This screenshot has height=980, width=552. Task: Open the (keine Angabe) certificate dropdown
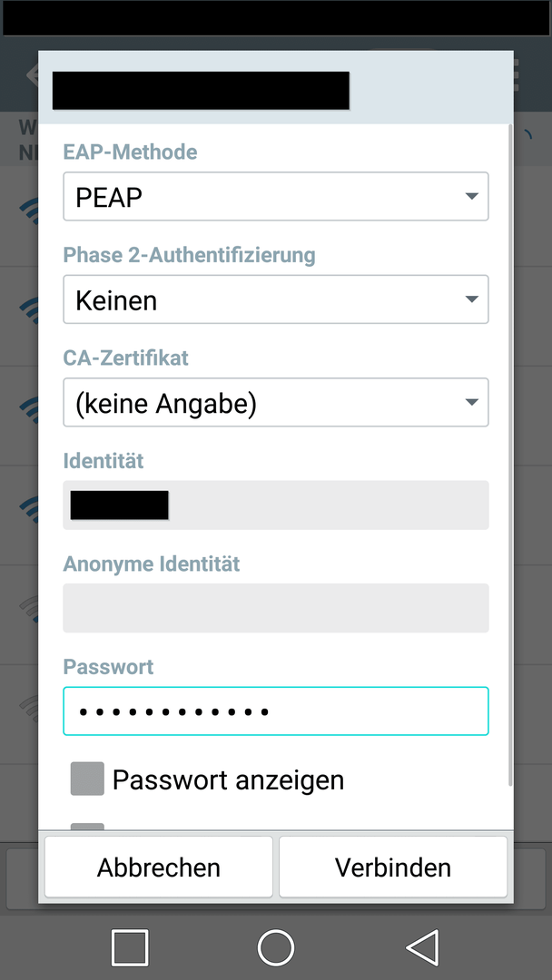pyautogui.click(x=276, y=402)
